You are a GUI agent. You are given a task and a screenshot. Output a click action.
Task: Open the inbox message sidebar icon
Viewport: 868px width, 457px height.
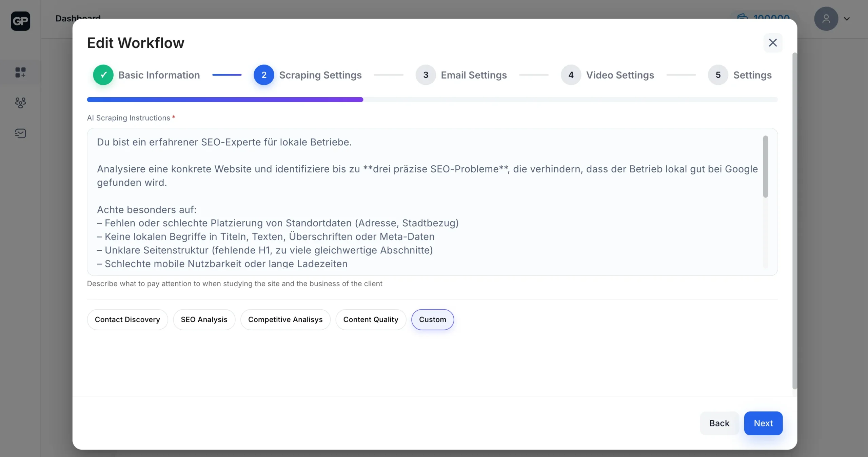click(x=20, y=133)
